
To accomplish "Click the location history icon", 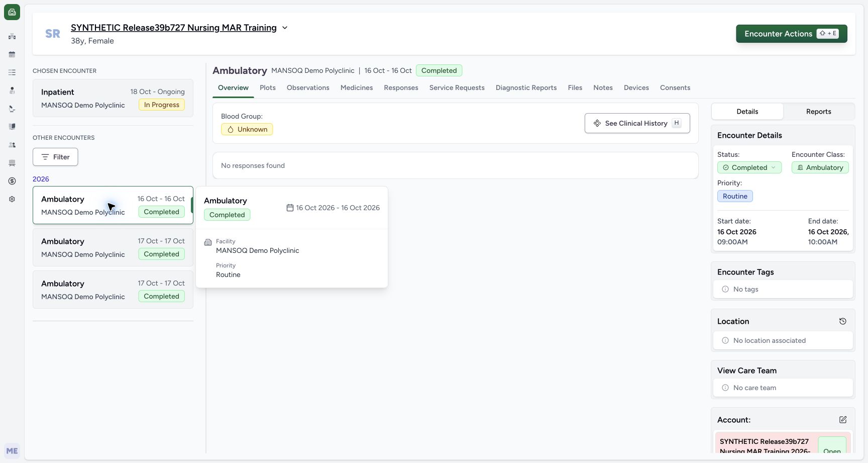I will click(x=843, y=321).
